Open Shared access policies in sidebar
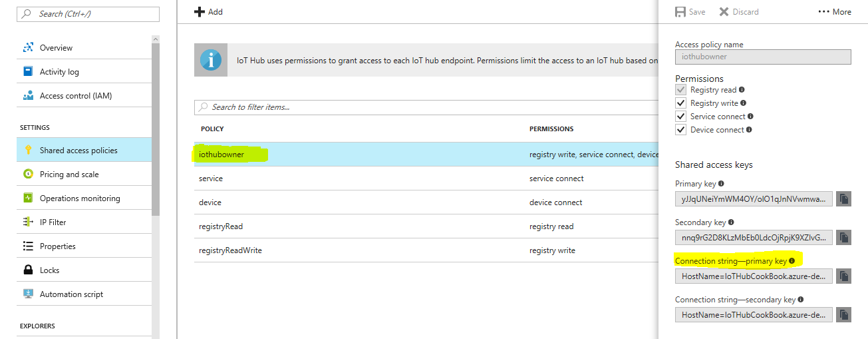Screen dimensions: 868x339 click(78, 151)
